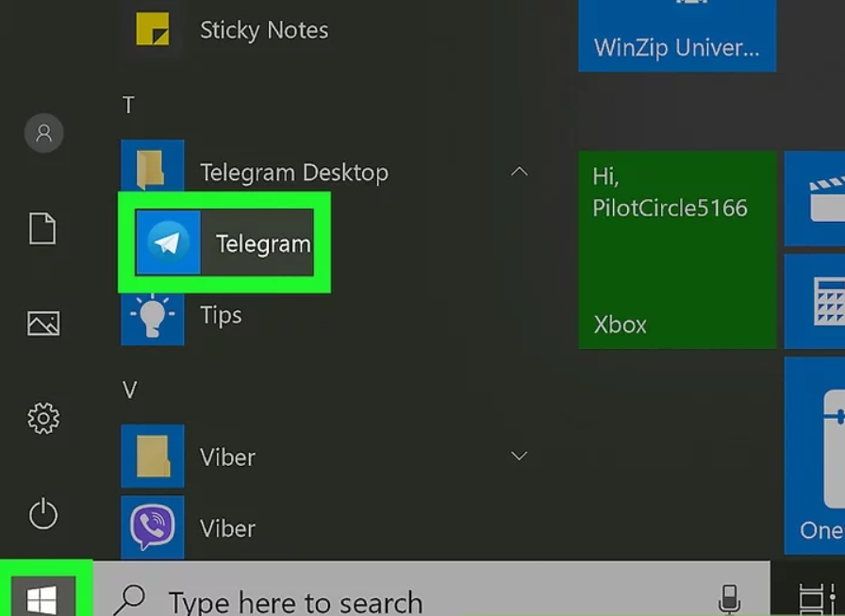
Task: Click the microphone icon in the search bar
Action: point(728,598)
